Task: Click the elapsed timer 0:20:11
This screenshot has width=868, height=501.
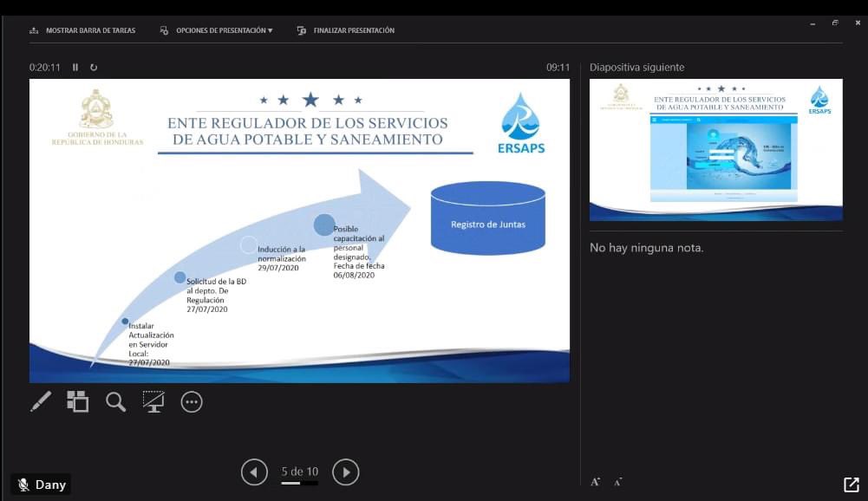Action: [x=45, y=67]
